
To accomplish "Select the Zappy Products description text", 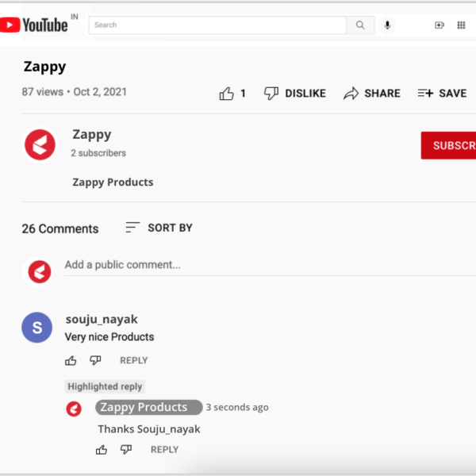I will (x=113, y=182).
